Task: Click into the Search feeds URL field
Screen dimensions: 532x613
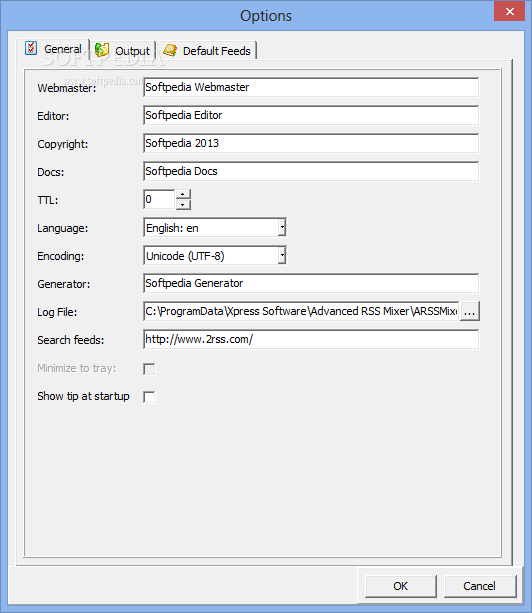Action: click(311, 339)
